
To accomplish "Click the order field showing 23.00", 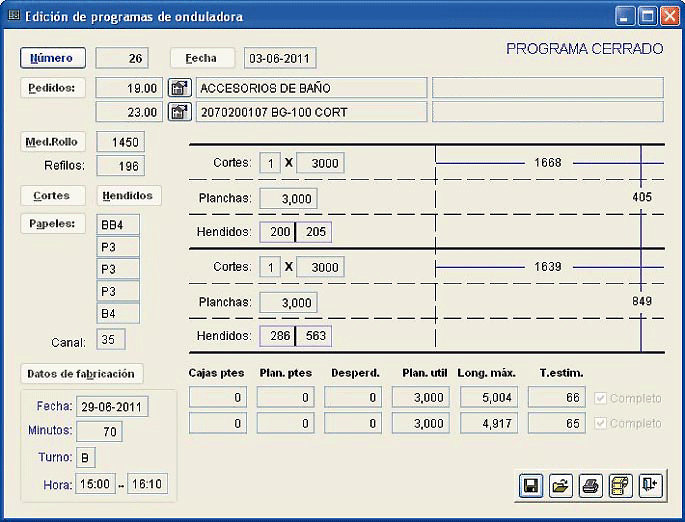I will pos(129,112).
